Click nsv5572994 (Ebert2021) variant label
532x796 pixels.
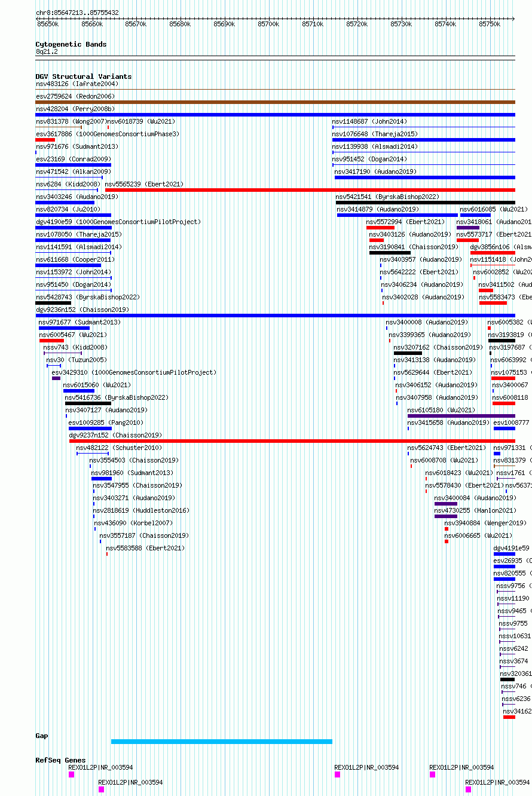click(405, 222)
